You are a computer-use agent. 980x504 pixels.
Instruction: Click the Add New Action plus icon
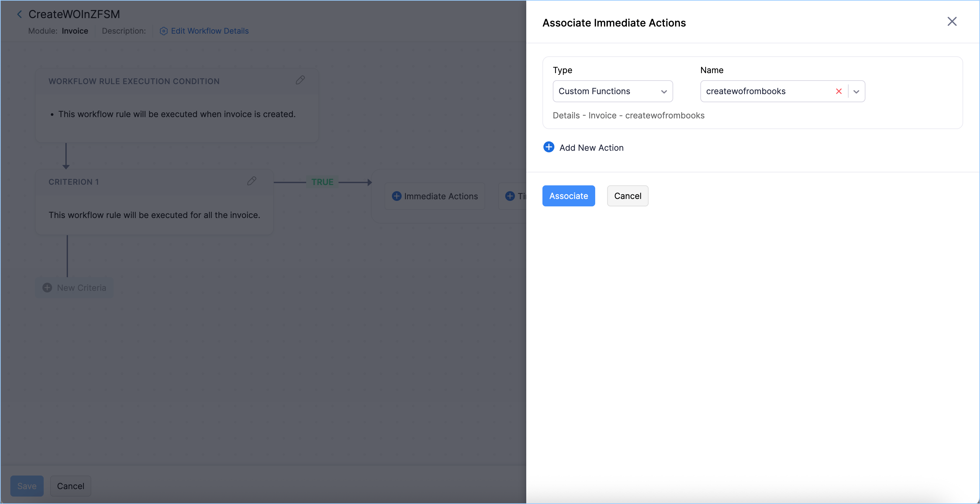tap(549, 147)
